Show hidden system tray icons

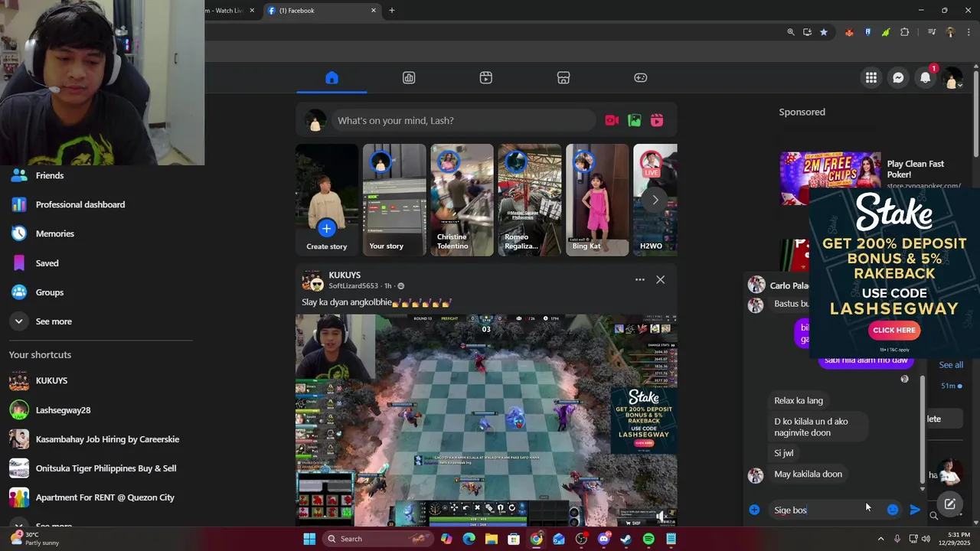[881, 539]
